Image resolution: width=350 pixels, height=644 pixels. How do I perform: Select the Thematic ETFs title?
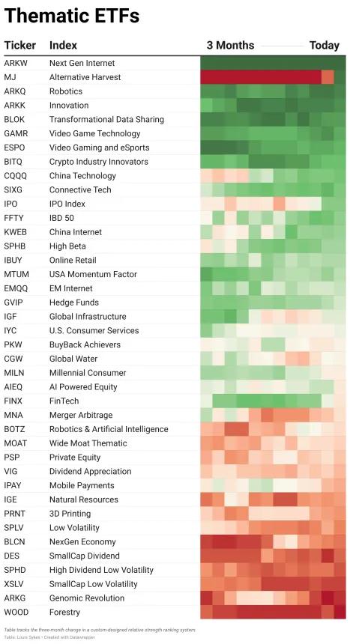click(72, 16)
